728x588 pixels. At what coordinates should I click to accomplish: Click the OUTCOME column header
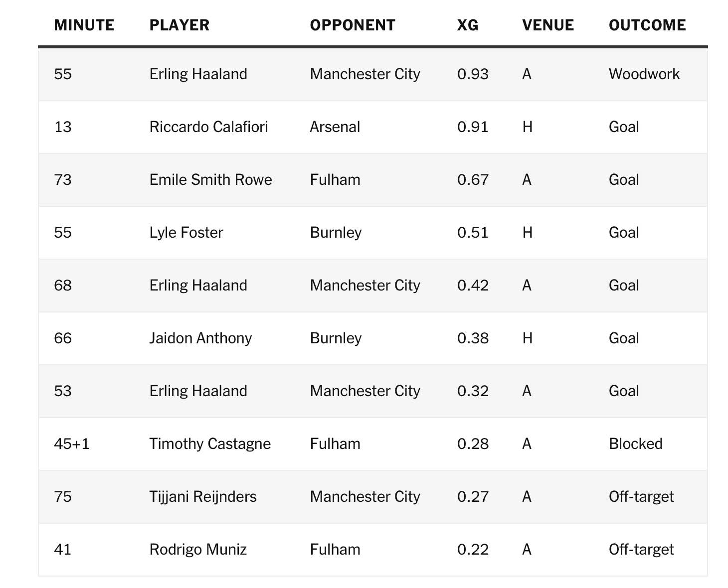[x=647, y=25]
